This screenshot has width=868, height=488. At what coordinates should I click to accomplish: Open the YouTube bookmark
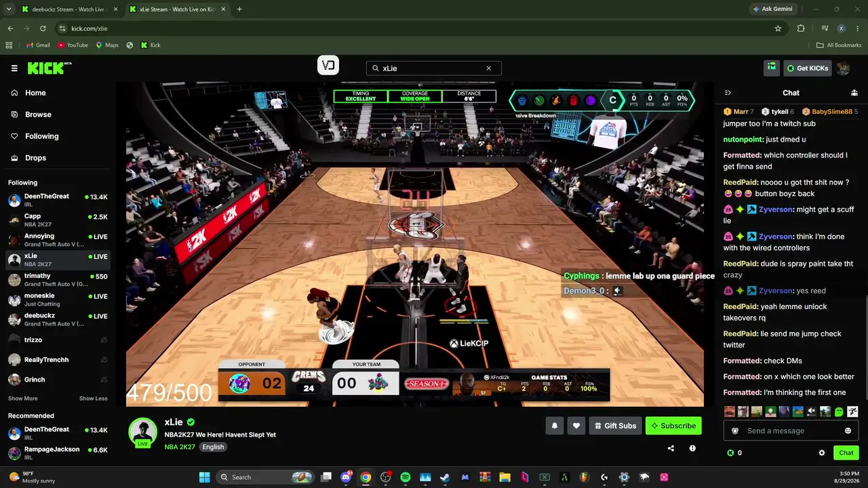click(73, 45)
